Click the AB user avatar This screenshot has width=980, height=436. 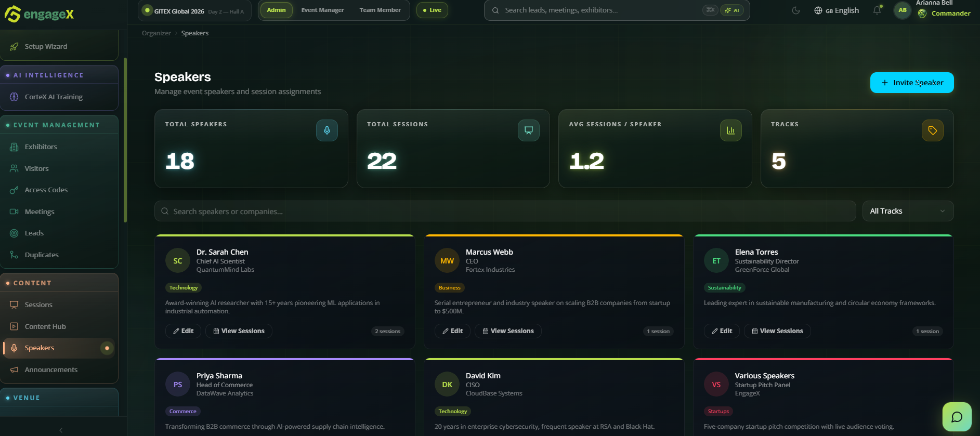(903, 10)
